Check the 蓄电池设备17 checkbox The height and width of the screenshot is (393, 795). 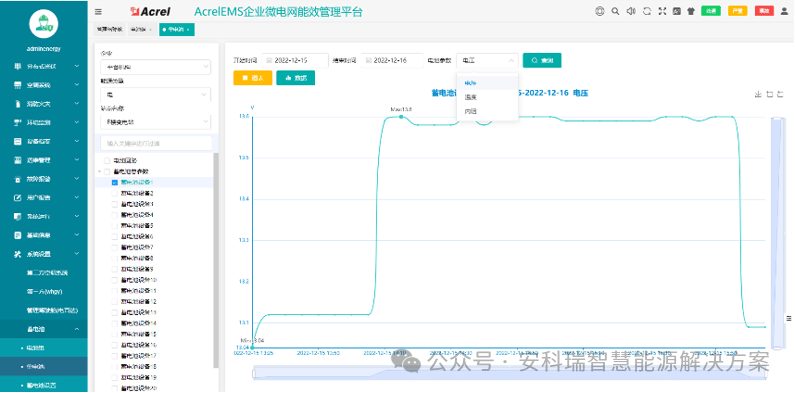[115, 355]
